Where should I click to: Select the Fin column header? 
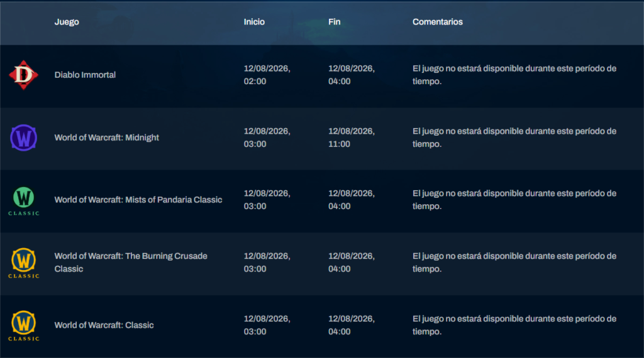coord(335,22)
